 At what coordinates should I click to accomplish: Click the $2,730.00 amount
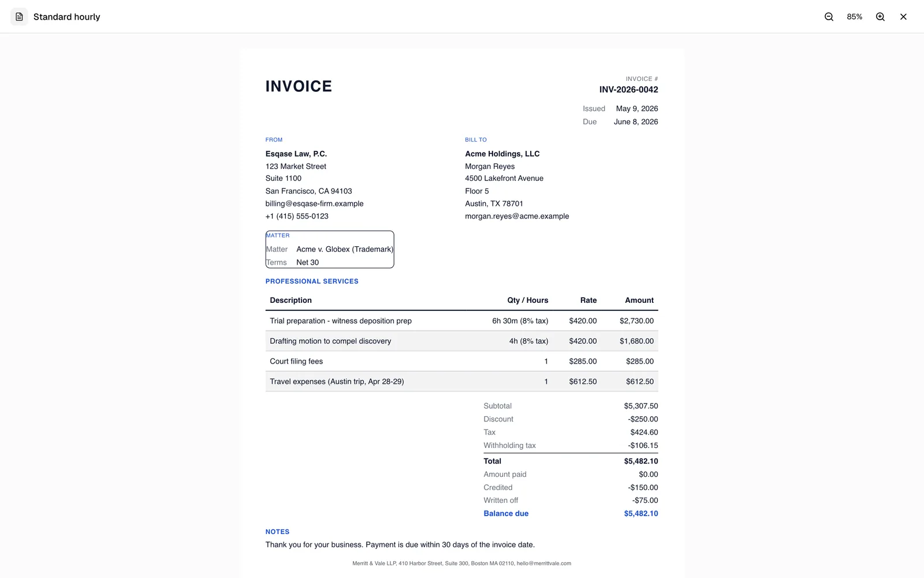[636, 321]
